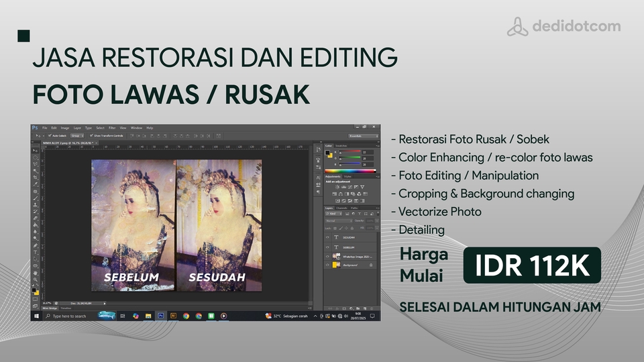Select the Eyedropper tool
The image size is (644, 362).
click(x=36, y=184)
